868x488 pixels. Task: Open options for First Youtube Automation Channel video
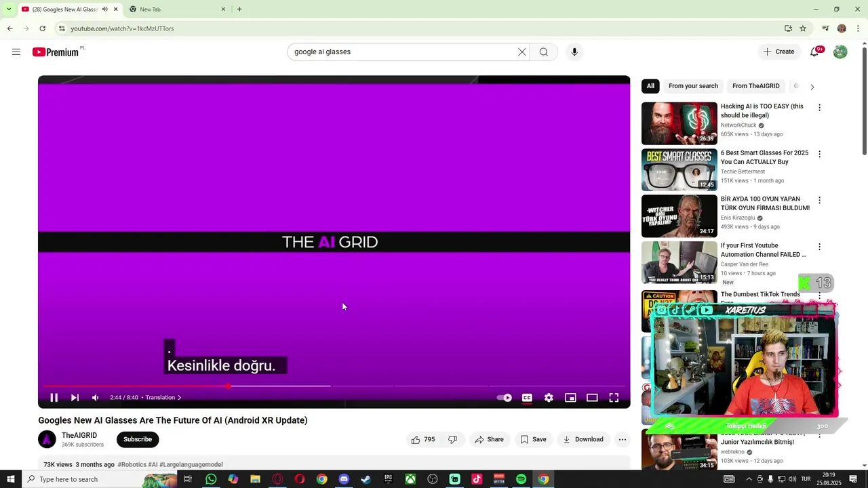819,247
